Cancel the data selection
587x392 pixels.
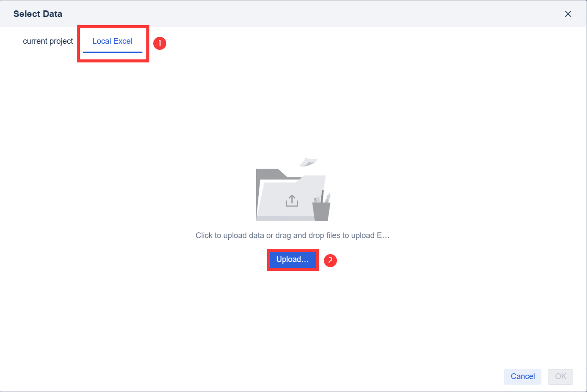tap(522, 376)
